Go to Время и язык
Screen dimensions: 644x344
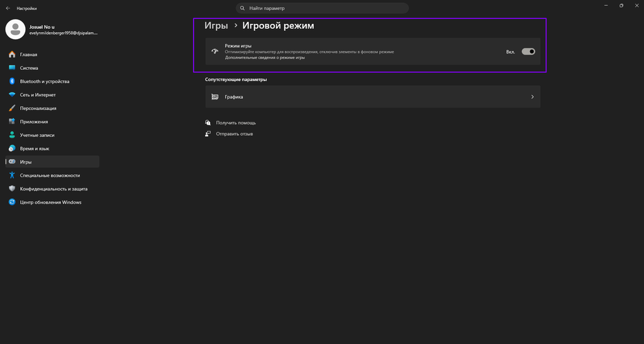click(x=52, y=148)
